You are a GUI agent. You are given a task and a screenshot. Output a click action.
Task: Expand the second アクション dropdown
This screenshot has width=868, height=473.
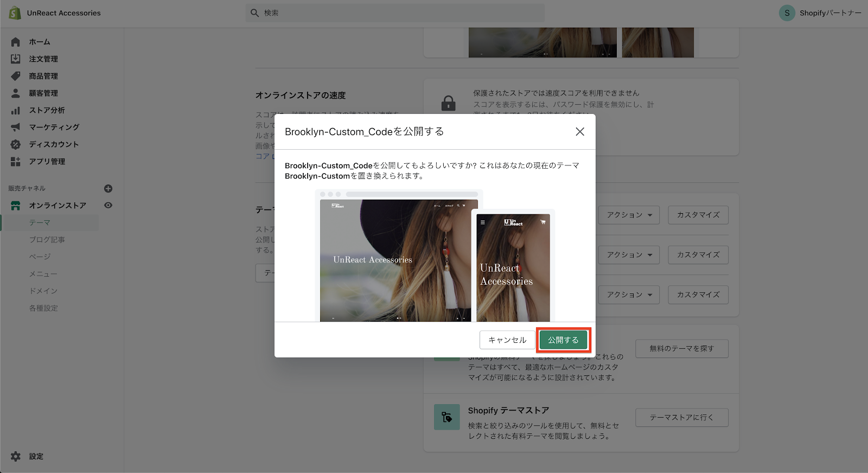[x=629, y=255]
